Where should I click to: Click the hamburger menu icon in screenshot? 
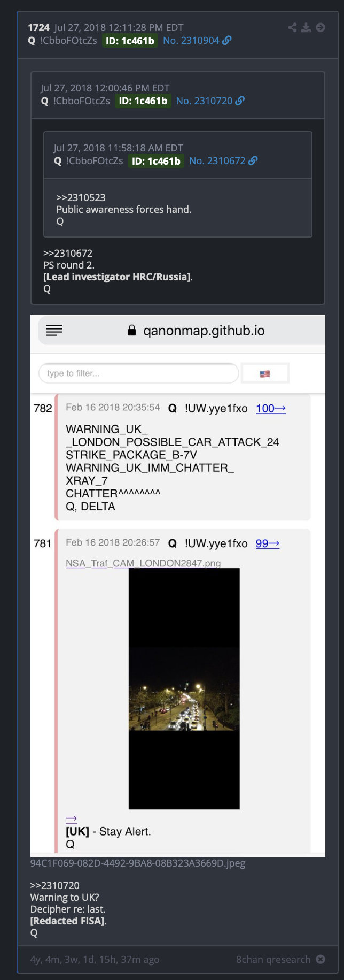(54, 330)
